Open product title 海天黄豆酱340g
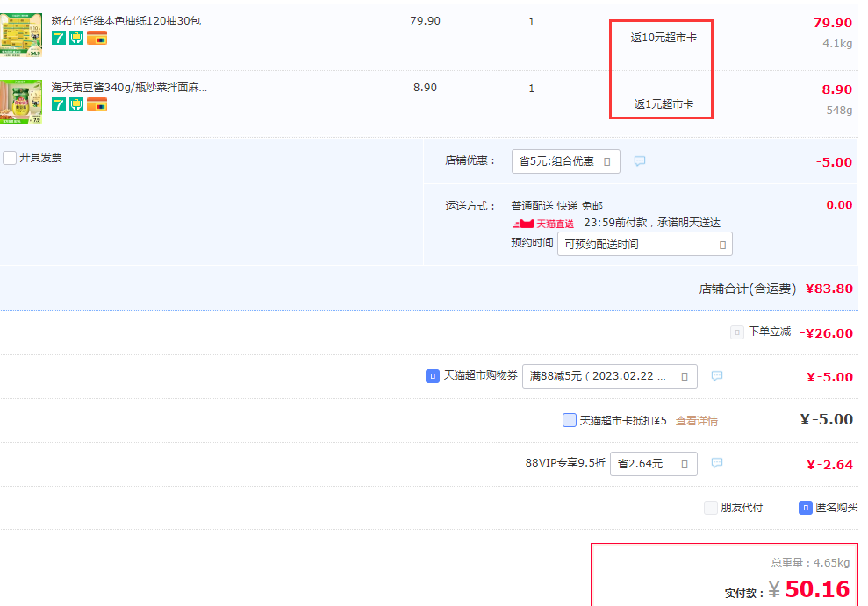 [130, 88]
